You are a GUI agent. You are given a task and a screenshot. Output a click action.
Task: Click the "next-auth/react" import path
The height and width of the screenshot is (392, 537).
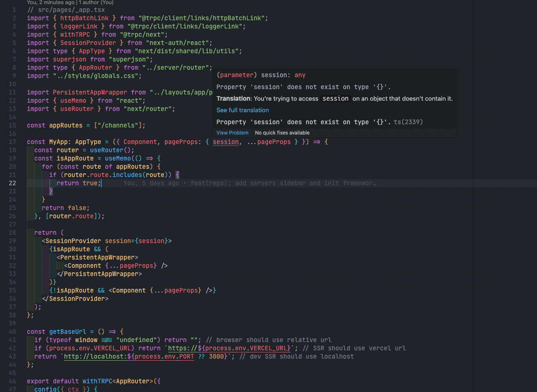click(x=177, y=43)
